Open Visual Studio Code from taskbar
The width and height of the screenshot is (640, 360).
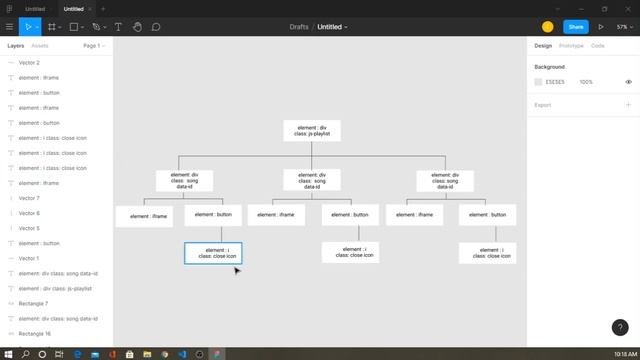coord(182,354)
